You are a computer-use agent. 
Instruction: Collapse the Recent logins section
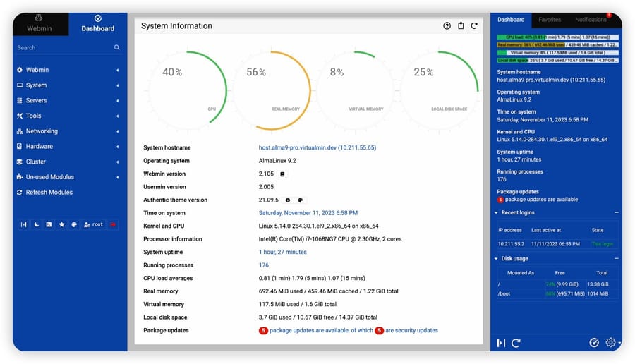[617, 212]
